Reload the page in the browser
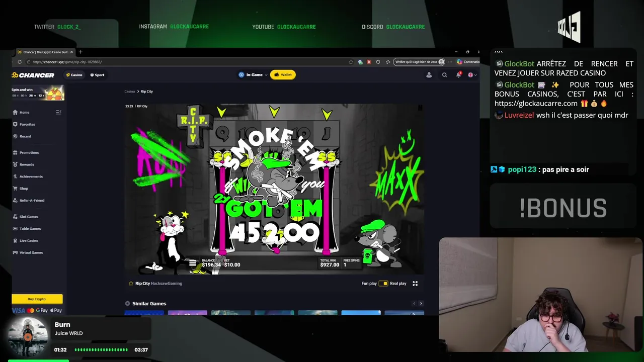Screen dimensions: 644x362 [x=20, y=62]
